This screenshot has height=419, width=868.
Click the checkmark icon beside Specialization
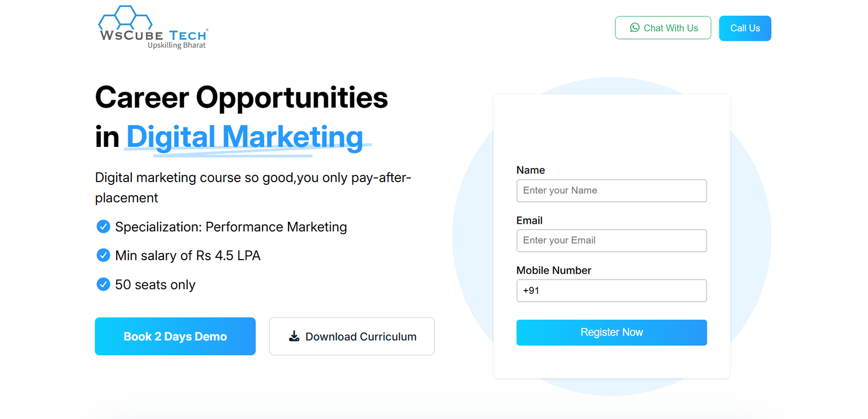[103, 227]
